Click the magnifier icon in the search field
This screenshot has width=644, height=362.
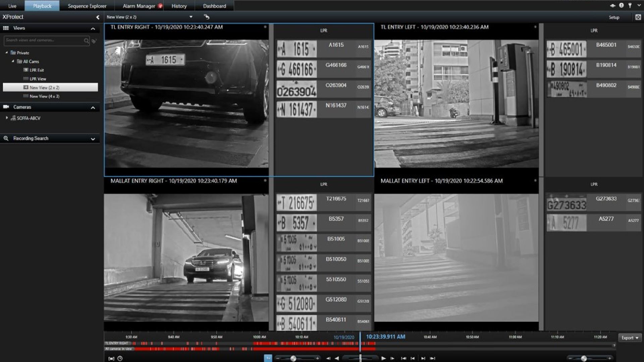coord(86,41)
